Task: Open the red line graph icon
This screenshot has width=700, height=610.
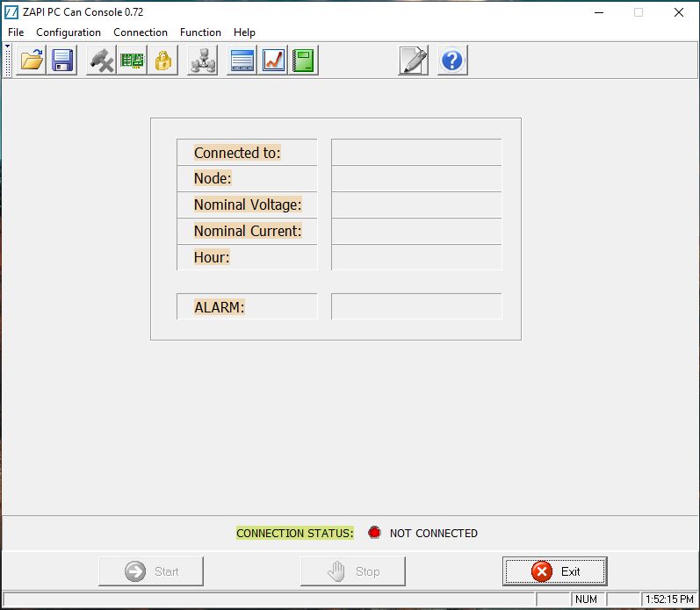Action: pos(273,61)
